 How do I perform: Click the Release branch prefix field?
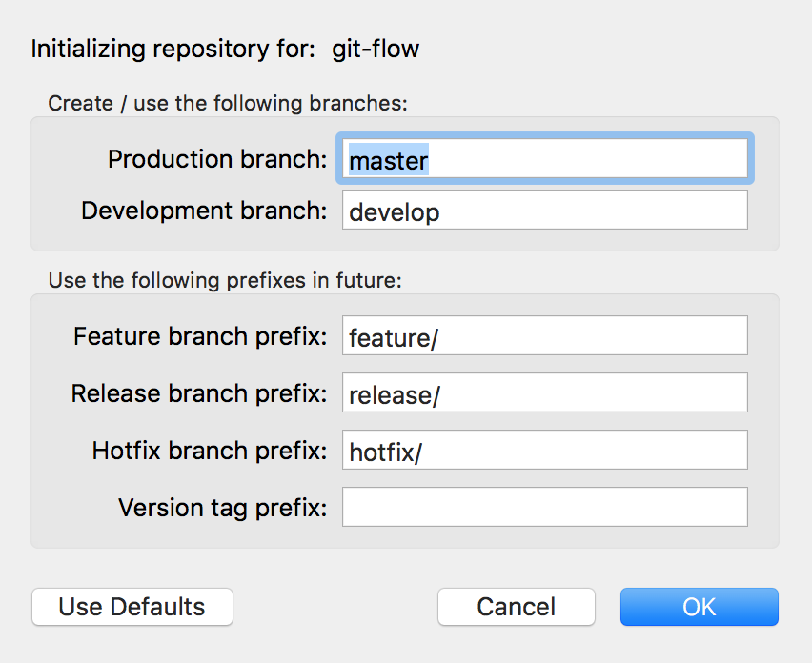[543, 392]
